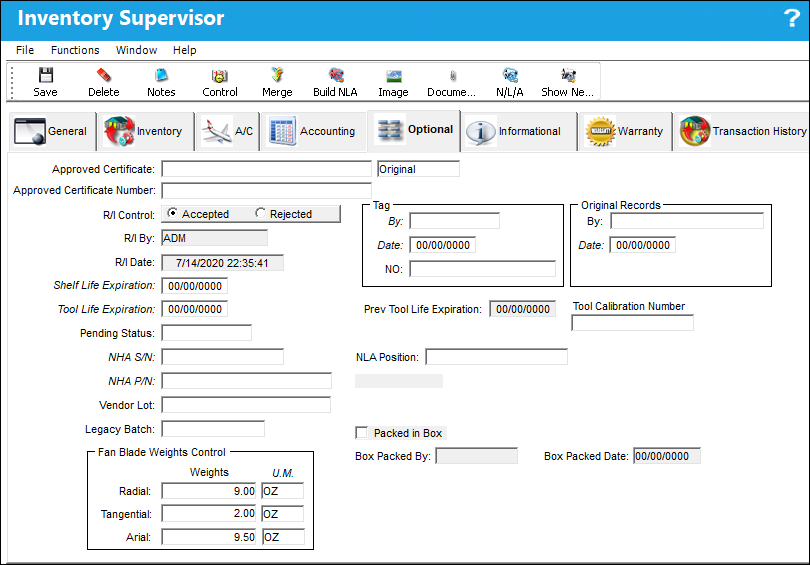Click the toolbar drag handle grip
This screenshot has width=810, height=565.
pyautogui.click(x=12, y=82)
